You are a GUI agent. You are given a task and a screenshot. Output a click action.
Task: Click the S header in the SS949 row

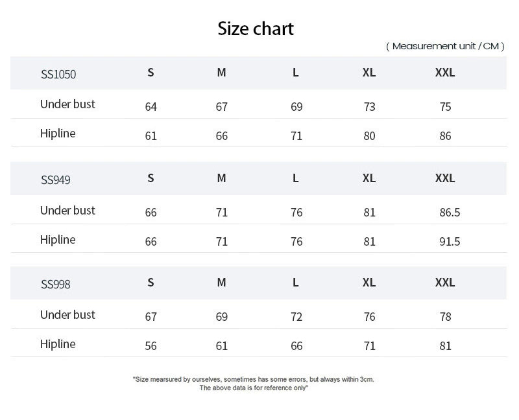[x=151, y=178]
